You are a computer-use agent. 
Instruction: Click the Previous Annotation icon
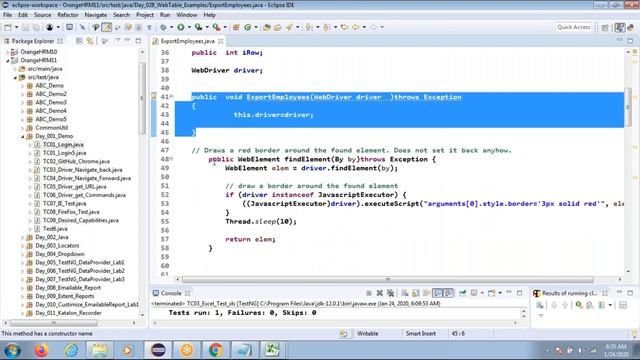click(x=327, y=27)
